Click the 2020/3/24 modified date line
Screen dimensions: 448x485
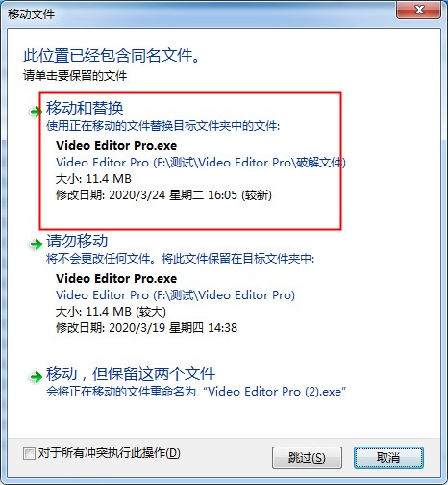coord(163,195)
